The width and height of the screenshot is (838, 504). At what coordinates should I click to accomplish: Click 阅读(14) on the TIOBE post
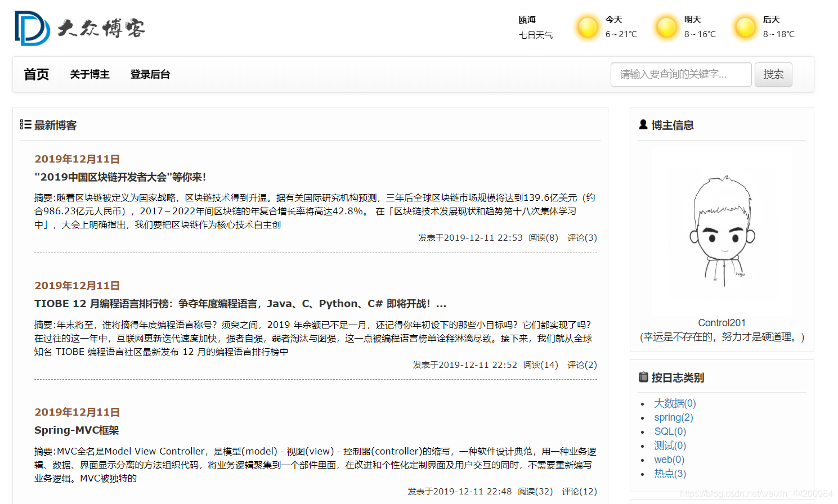[541, 365]
